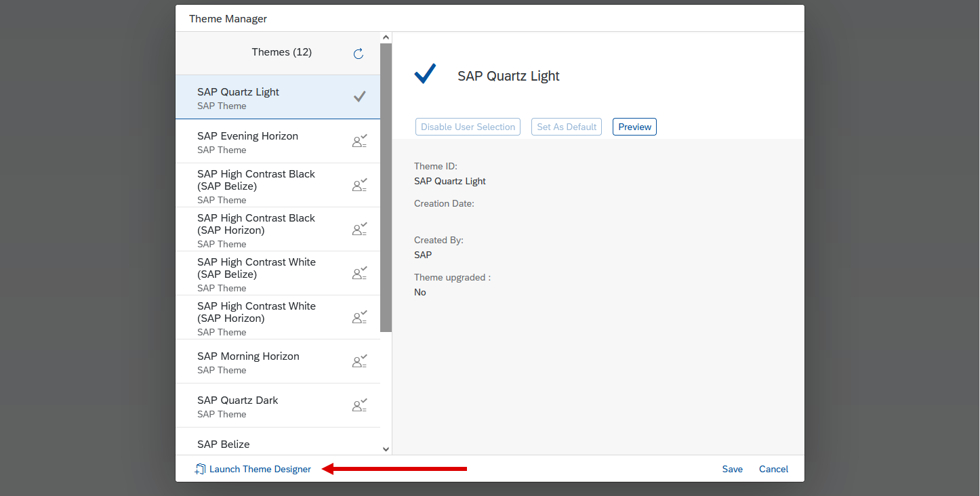The width and height of the screenshot is (980, 496).
Task: Select the SAP Evening Horizon theme
Action: tap(247, 136)
